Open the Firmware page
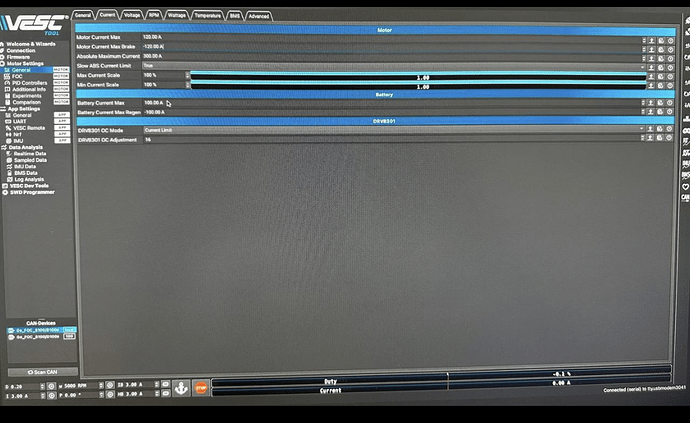Screen dimensions: 690x423 click(x=18, y=57)
